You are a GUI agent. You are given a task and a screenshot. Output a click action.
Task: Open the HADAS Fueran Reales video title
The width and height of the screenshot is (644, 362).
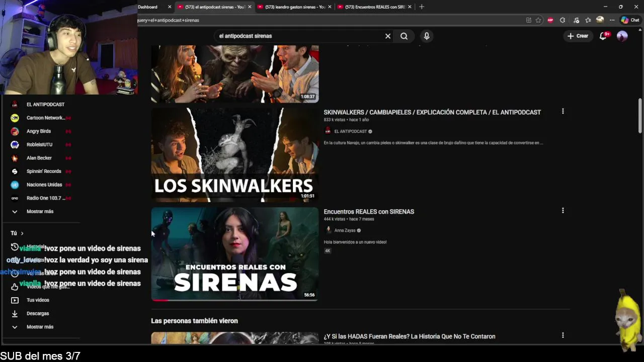pyautogui.click(x=410, y=336)
